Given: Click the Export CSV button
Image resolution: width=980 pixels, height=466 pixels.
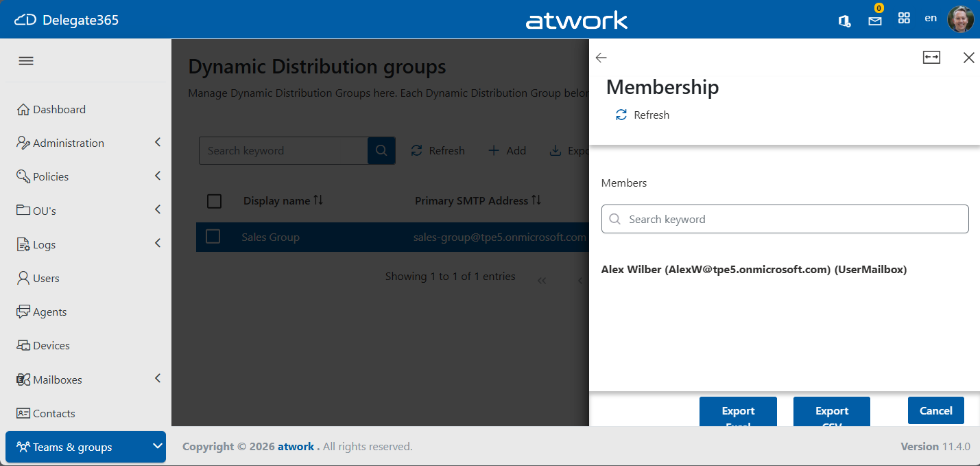Looking at the screenshot, I should (832, 412).
